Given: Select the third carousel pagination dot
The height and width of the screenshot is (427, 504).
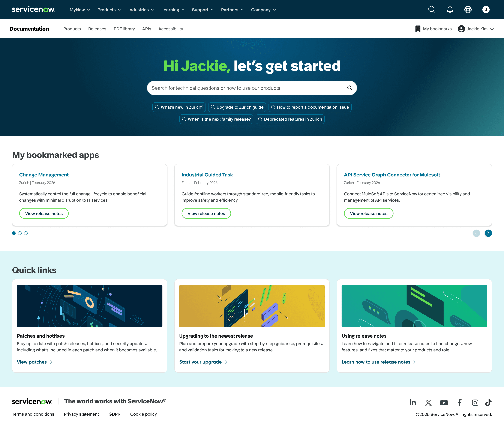Looking at the screenshot, I should click(x=26, y=233).
